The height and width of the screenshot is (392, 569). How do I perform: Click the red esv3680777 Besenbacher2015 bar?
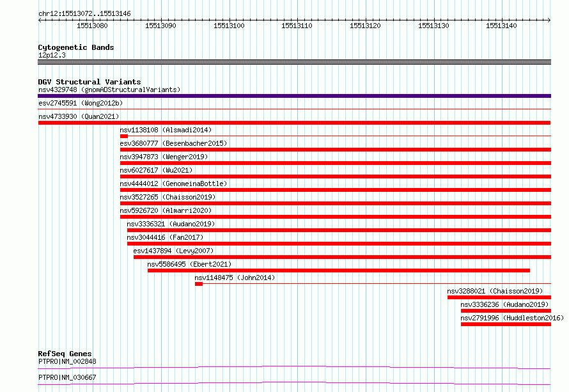click(336, 150)
